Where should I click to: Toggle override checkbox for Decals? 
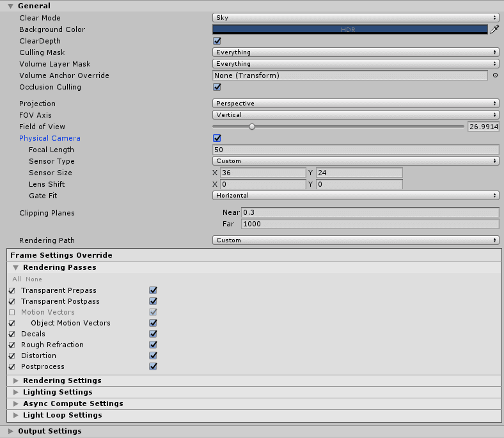pyautogui.click(x=12, y=334)
